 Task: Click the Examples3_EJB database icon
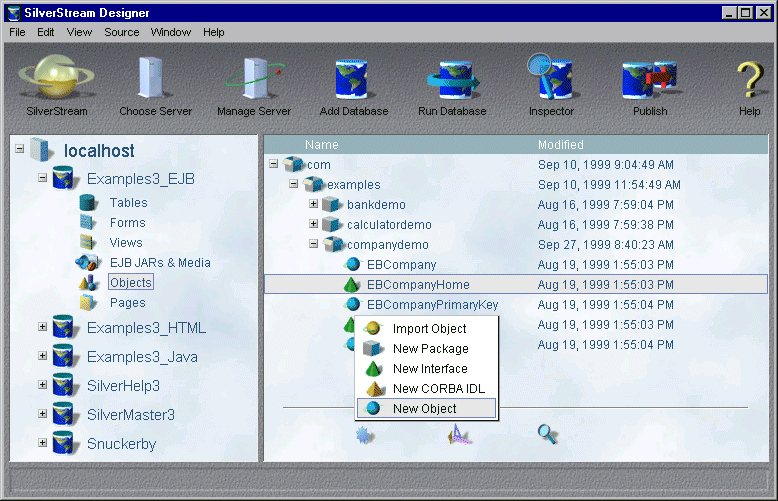64,178
